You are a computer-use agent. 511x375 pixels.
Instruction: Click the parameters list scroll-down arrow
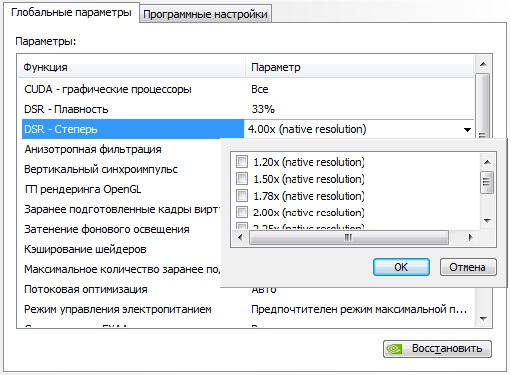(483, 319)
